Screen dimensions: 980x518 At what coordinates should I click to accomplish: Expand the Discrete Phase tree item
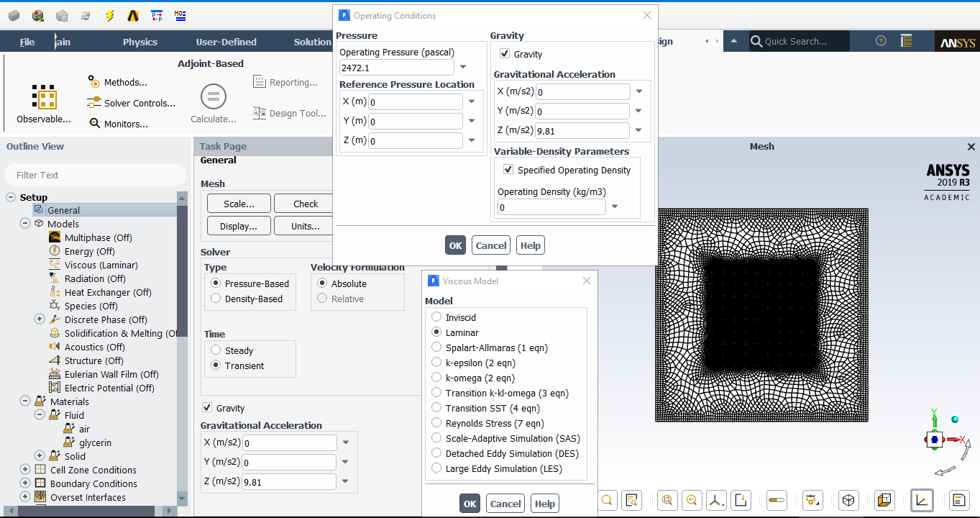pyautogui.click(x=40, y=319)
